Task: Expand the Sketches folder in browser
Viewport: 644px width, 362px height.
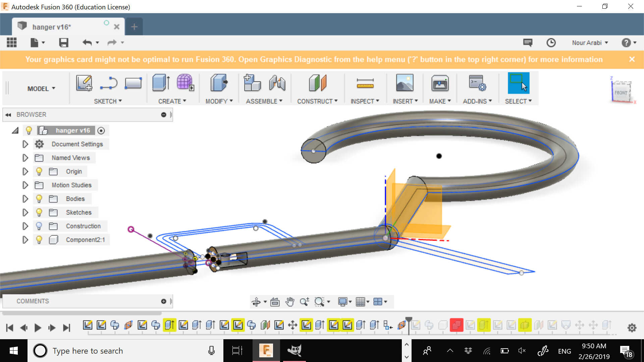Action: pyautogui.click(x=25, y=213)
